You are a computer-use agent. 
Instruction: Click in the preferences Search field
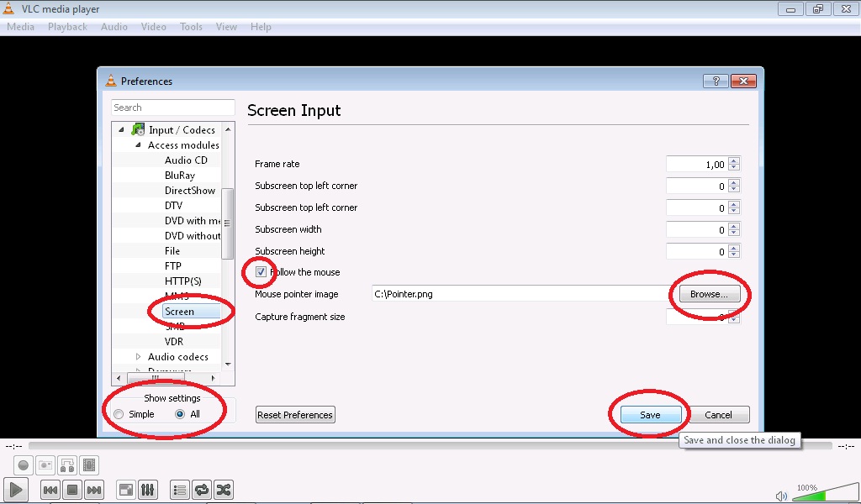coord(173,108)
